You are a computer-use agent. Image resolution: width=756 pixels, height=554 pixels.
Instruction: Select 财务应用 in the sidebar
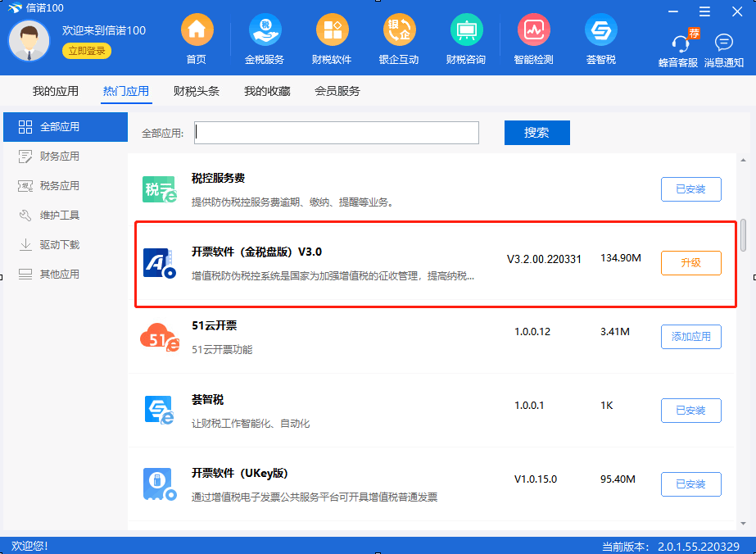point(66,157)
